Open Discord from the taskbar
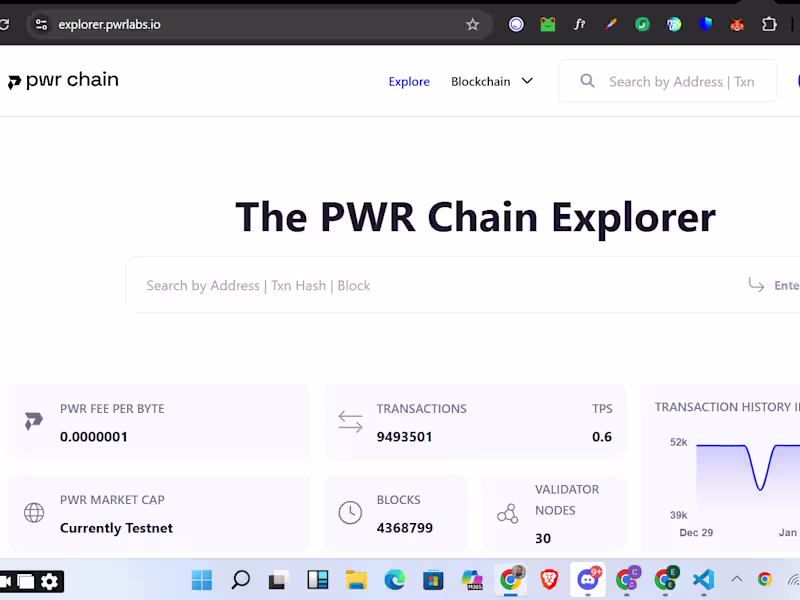The image size is (800, 600). click(588, 580)
